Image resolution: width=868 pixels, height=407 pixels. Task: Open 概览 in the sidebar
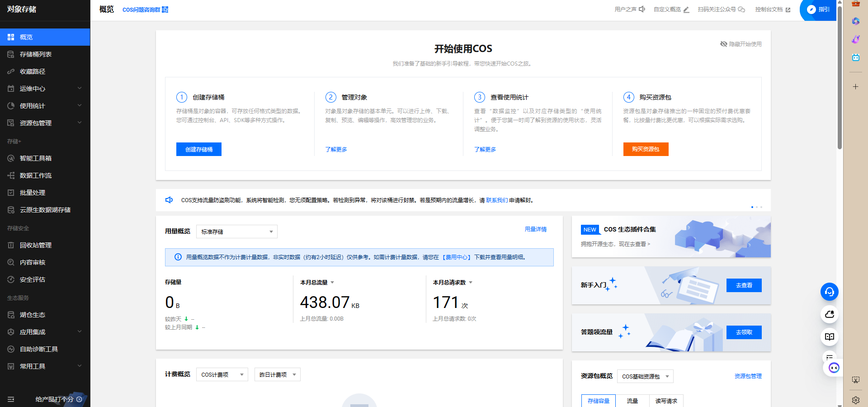click(45, 37)
